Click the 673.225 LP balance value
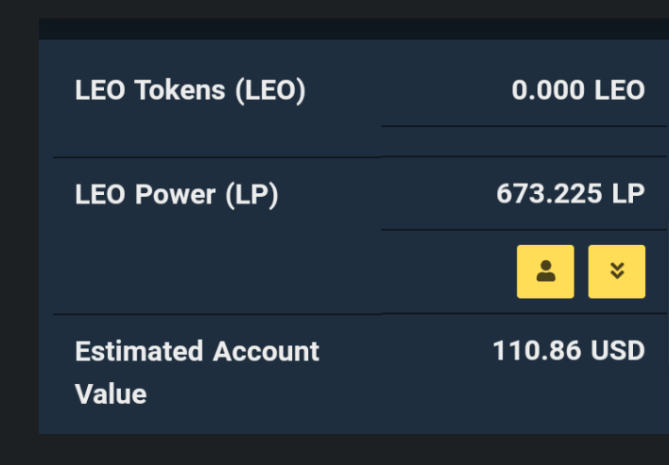 (x=570, y=194)
